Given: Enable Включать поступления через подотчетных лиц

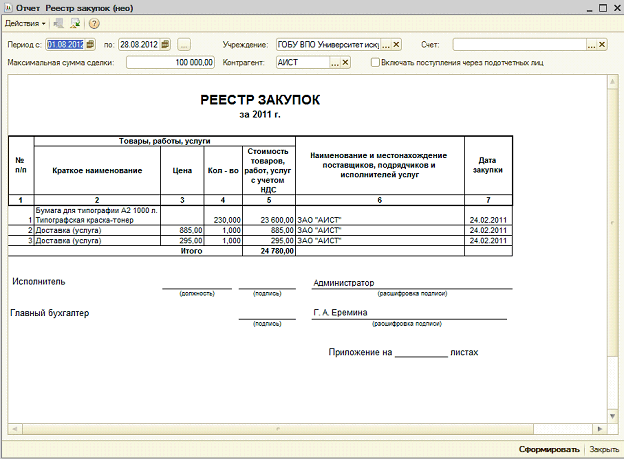Looking at the screenshot, I should (x=375, y=63).
